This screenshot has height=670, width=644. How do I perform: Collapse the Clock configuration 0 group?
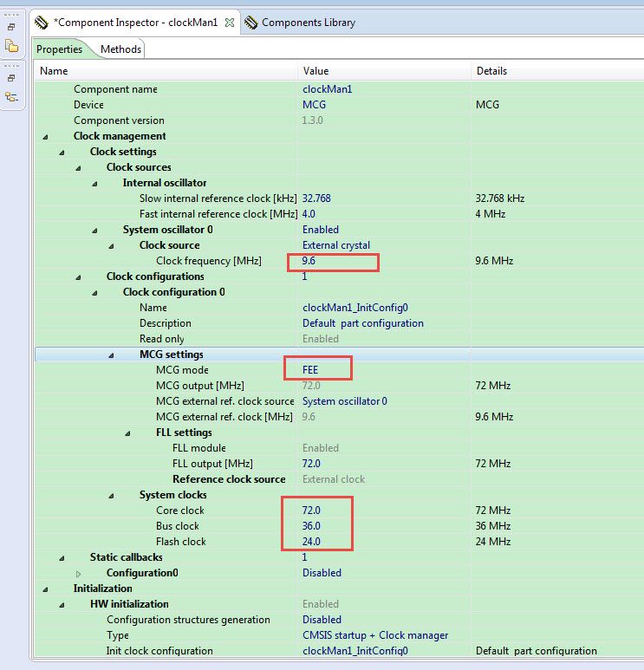(x=94, y=293)
